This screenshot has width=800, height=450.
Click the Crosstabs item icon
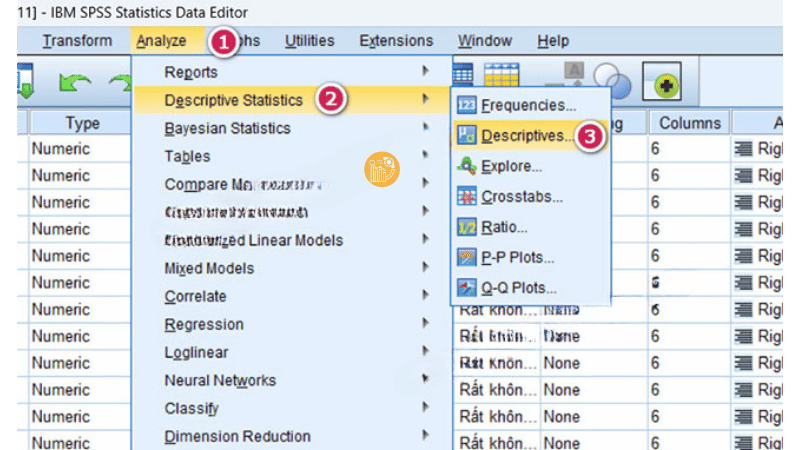(x=466, y=196)
